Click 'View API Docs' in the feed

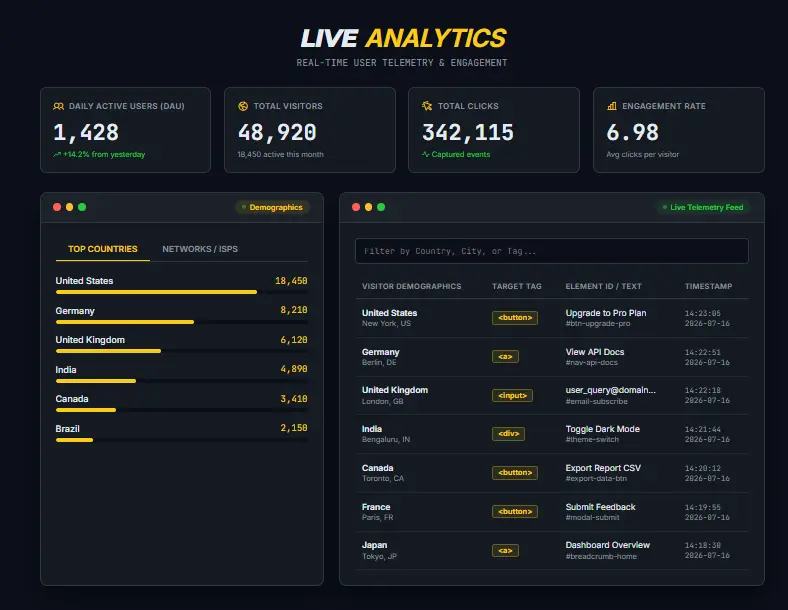click(x=595, y=352)
